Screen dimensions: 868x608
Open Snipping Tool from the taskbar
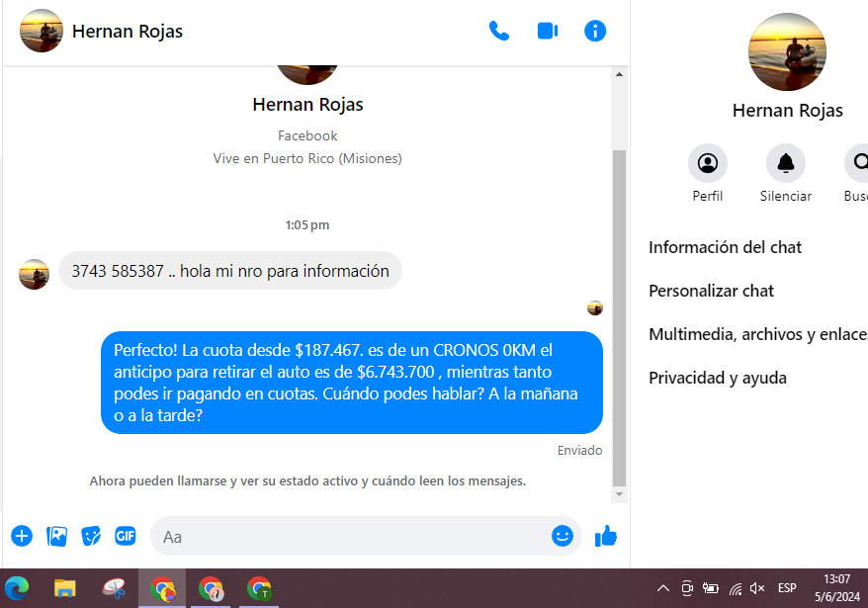click(x=114, y=588)
